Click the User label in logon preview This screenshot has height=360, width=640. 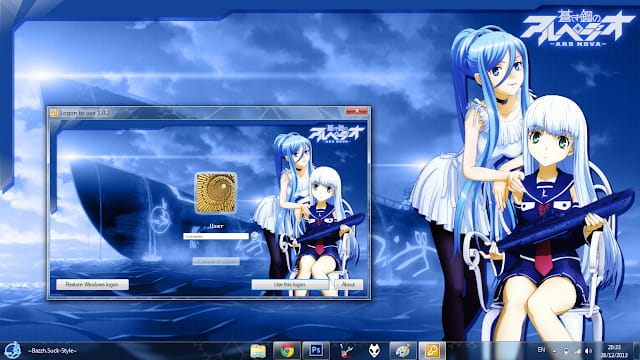coord(216,226)
